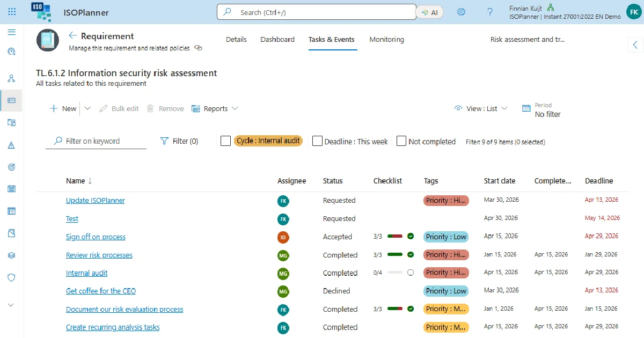Click the Filter on keyword field

pyautogui.click(x=96, y=141)
